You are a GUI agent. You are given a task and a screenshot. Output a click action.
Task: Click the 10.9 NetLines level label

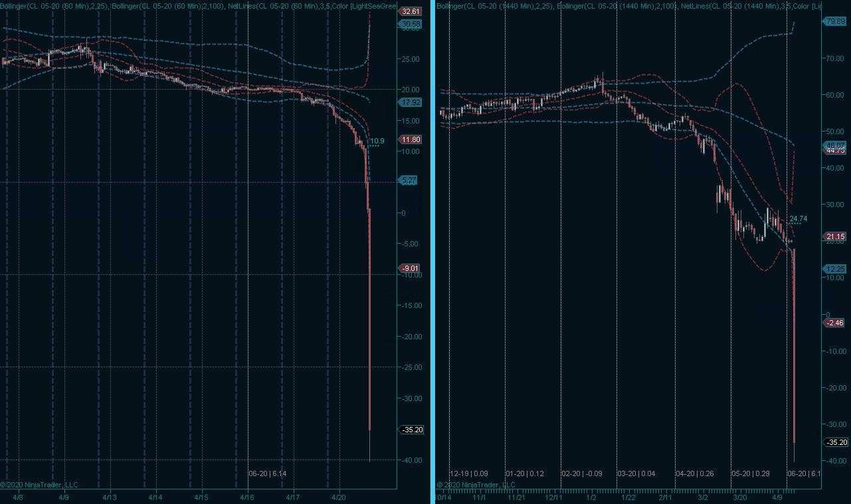[377, 141]
